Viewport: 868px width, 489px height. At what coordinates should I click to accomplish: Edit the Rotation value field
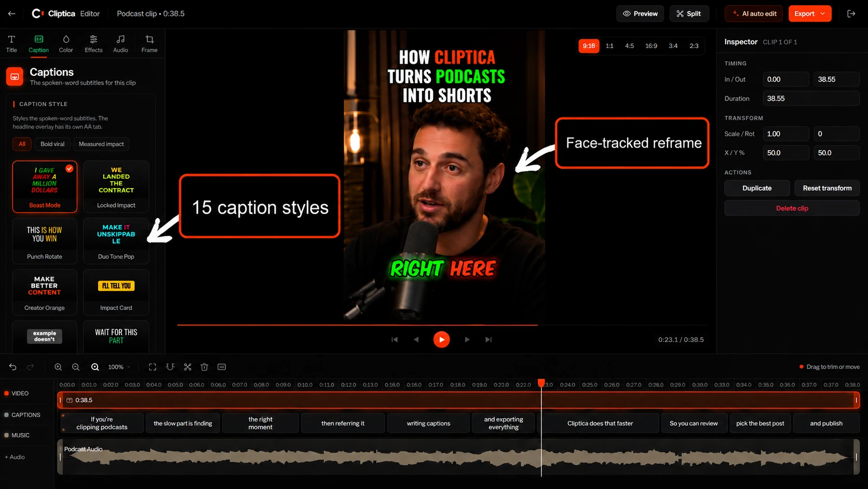[x=836, y=134]
